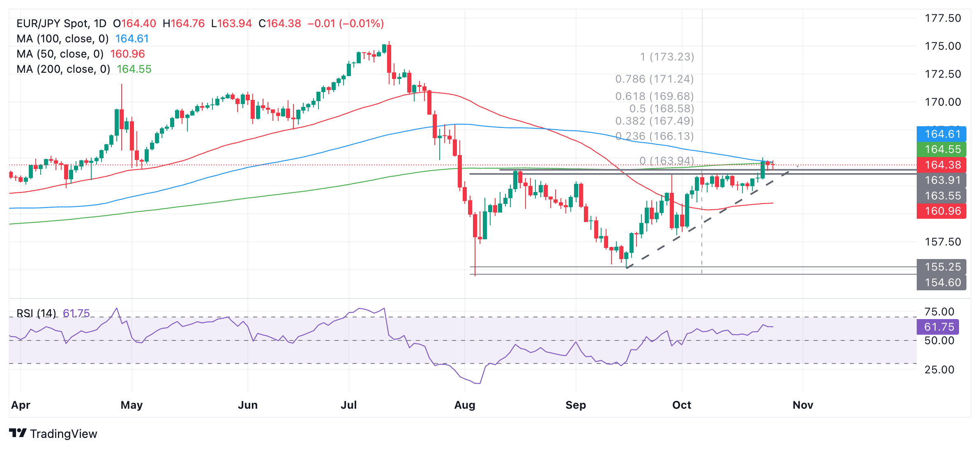Viewport: 980px width, 449px height.
Task: Click the 175.00 price axis label
Action: (943, 46)
